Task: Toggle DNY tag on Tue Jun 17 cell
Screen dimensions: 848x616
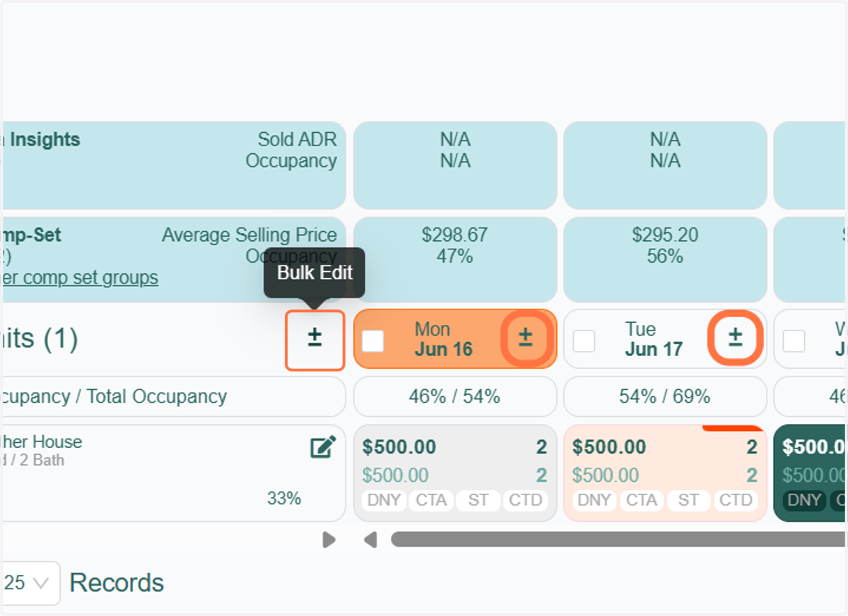Action: (x=594, y=500)
